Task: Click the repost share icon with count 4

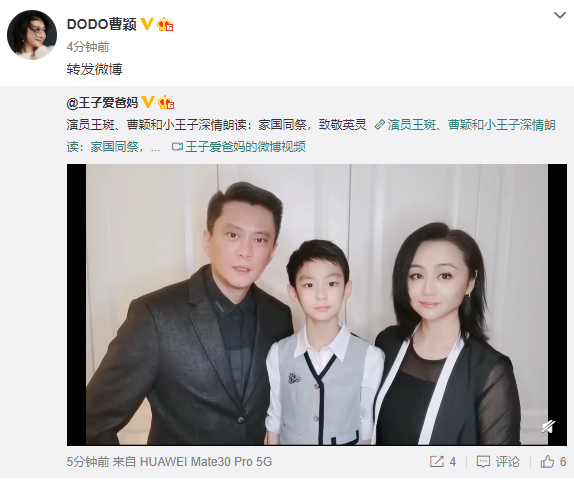Action: click(x=437, y=462)
